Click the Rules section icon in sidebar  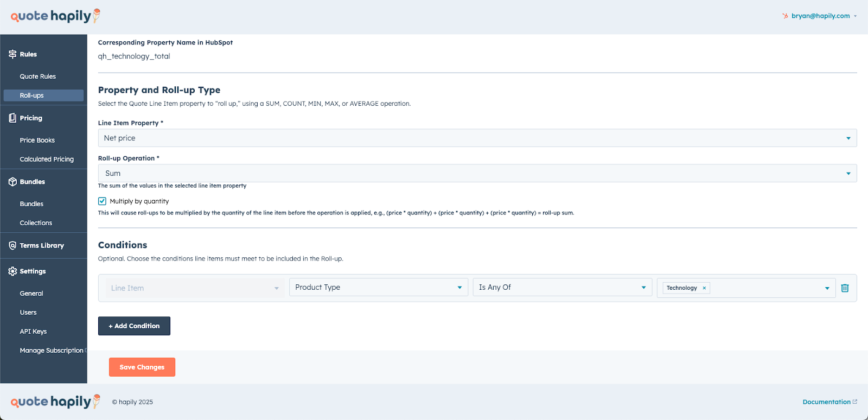[12, 54]
